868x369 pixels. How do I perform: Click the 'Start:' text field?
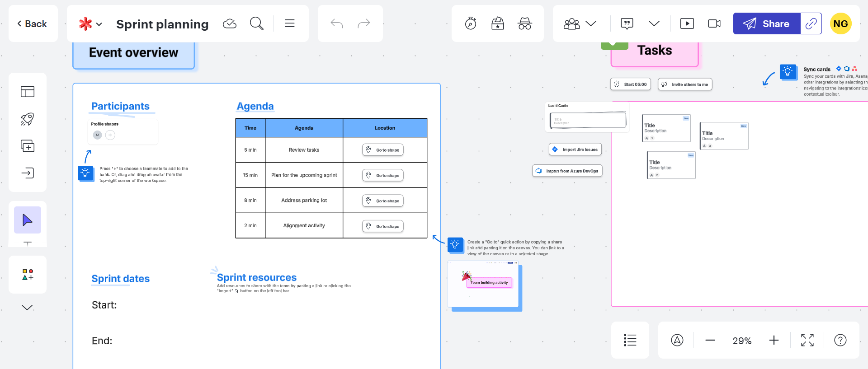pyautogui.click(x=104, y=305)
